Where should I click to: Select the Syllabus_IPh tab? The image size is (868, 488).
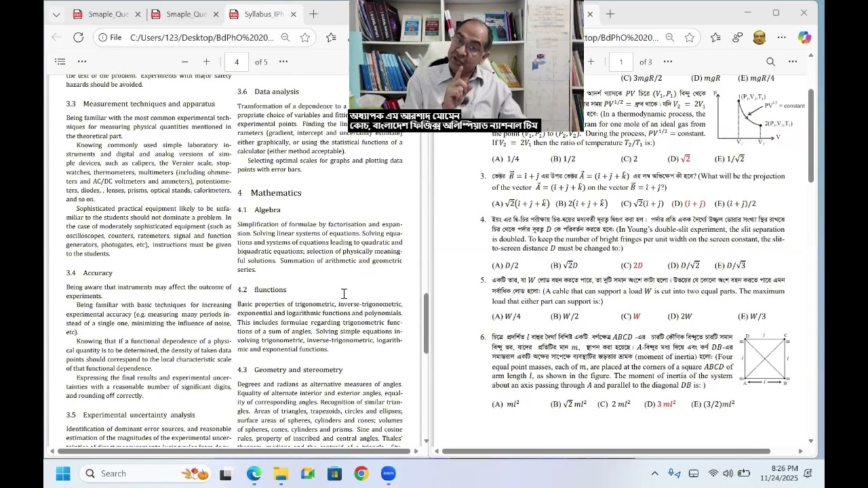coord(263,14)
